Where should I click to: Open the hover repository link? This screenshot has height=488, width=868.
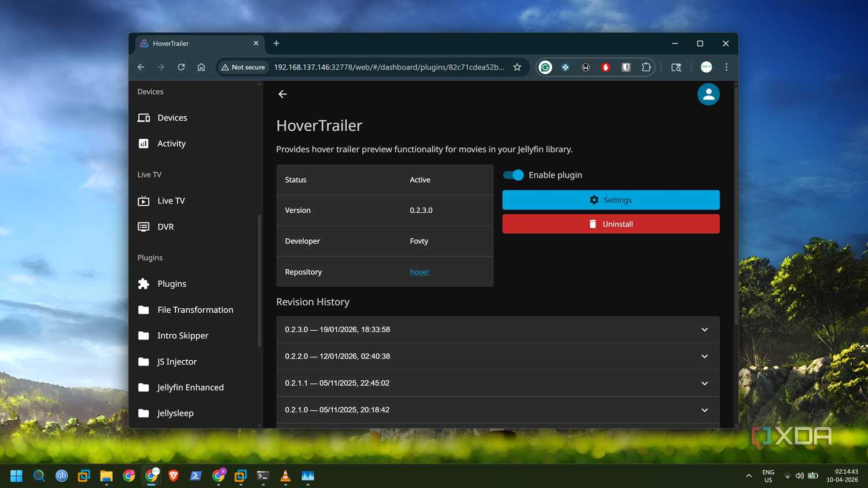coord(420,272)
